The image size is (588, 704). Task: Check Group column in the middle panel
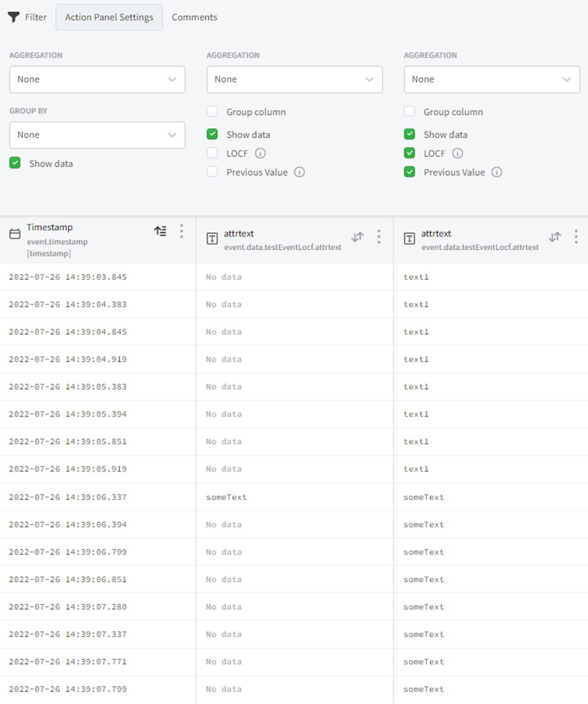[213, 112]
